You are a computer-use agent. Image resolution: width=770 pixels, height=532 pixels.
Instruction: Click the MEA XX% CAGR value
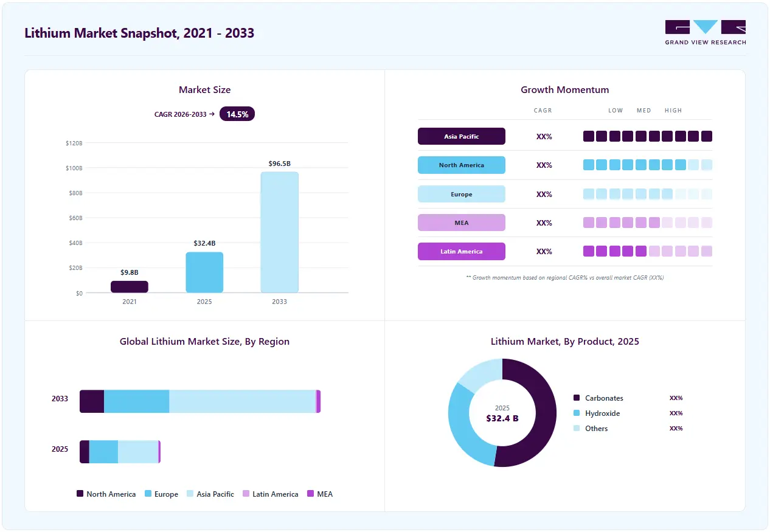click(544, 223)
